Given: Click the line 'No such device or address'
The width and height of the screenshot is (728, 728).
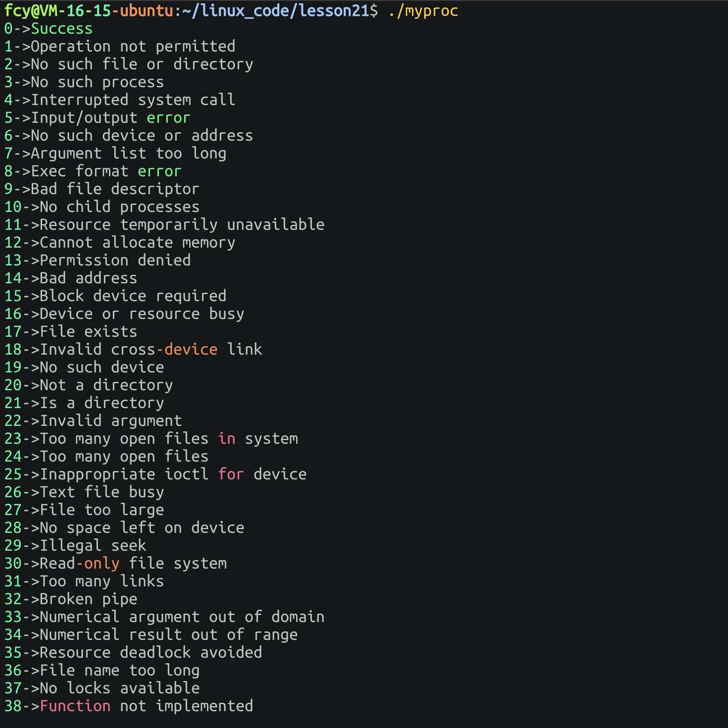Looking at the screenshot, I should coord(142,136).
